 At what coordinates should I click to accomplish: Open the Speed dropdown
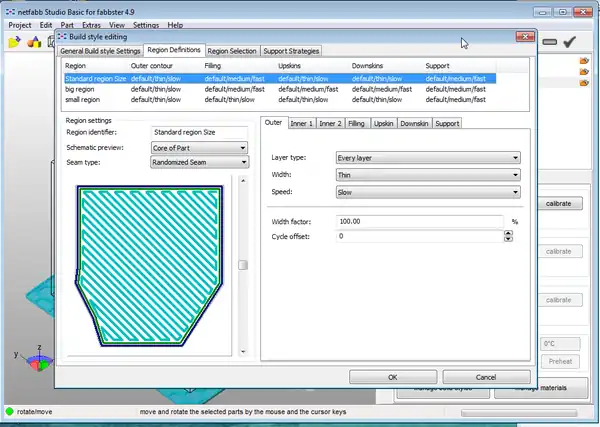click(x=428, y=191)
